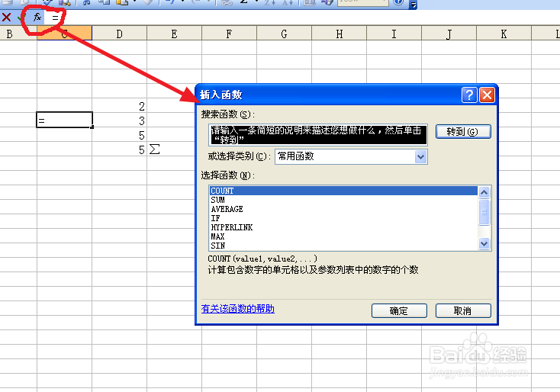Select column E header
The image size is (560, 392).
(174, 34)
